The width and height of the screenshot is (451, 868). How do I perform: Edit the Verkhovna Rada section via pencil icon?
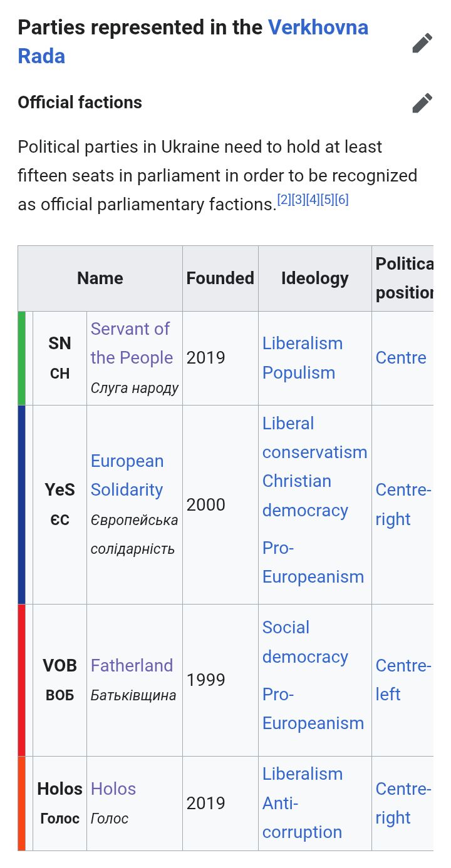point(422,43)
